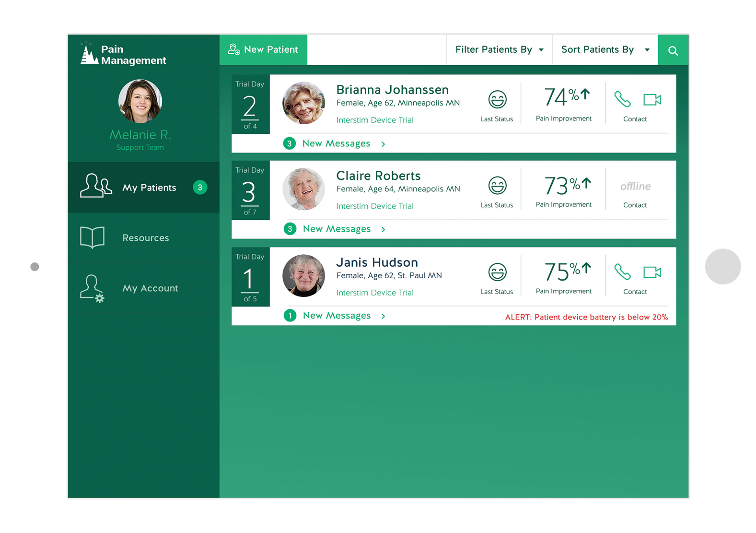Click Brianna Johanssen's Last Status smiley
The height and width of the screenshot is (533, 756).
[497, 99]
